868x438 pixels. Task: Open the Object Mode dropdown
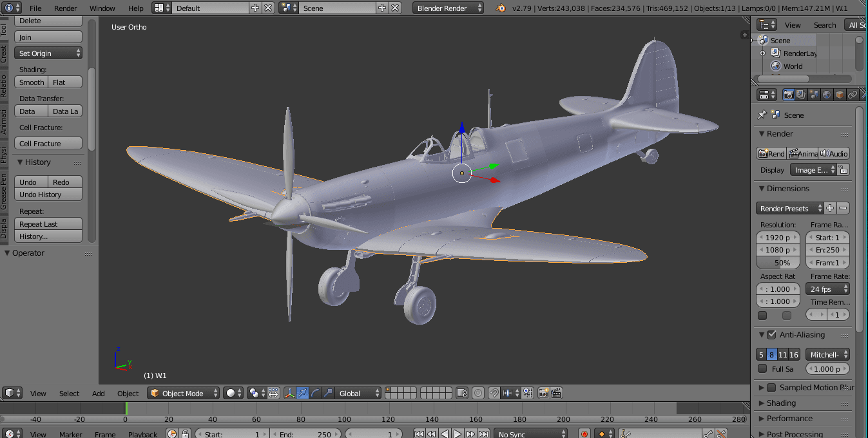[x=183, y=393]
